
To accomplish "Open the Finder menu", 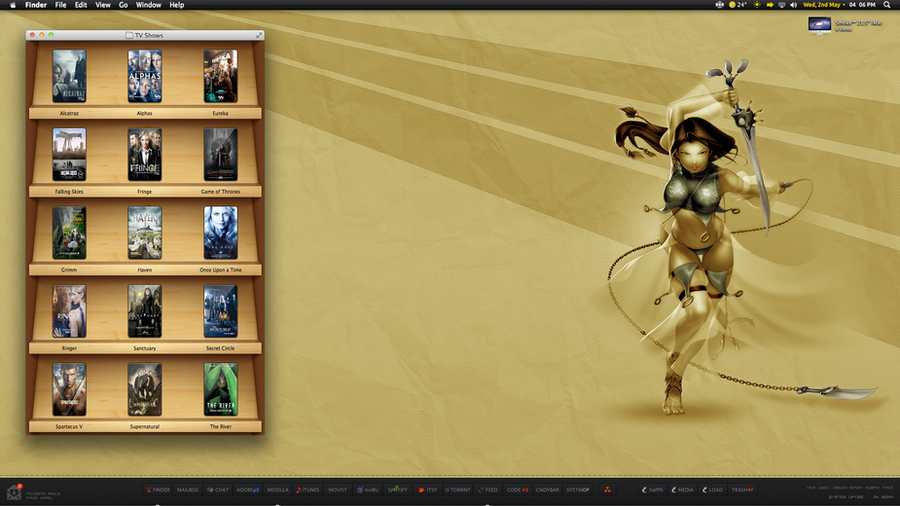I will click(x=36, y=5).
